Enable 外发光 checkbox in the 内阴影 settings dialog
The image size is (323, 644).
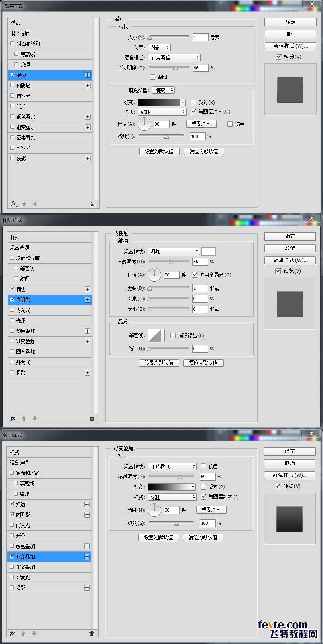pos(12,362)
